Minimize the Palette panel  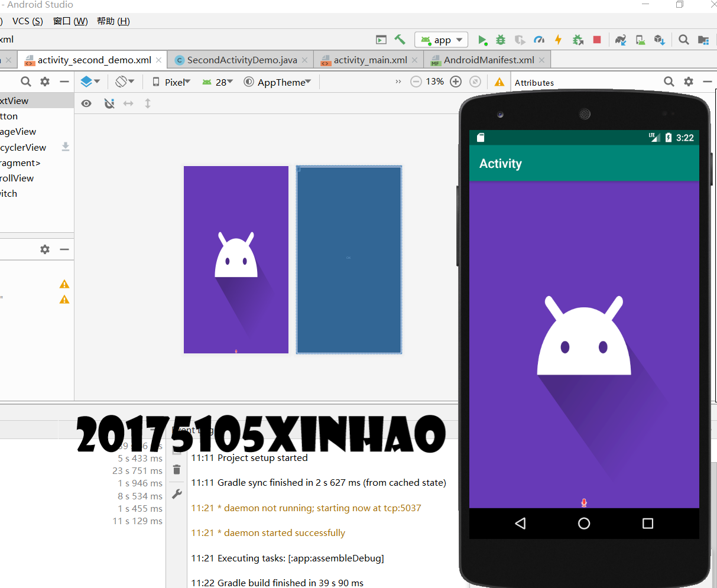tap(64, 82)
